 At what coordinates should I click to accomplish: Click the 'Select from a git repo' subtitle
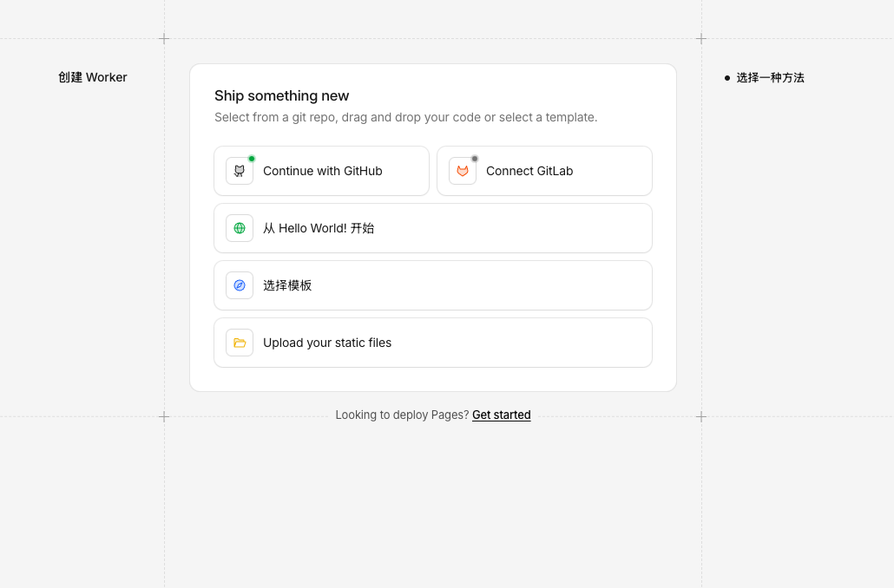coord(405,117)
